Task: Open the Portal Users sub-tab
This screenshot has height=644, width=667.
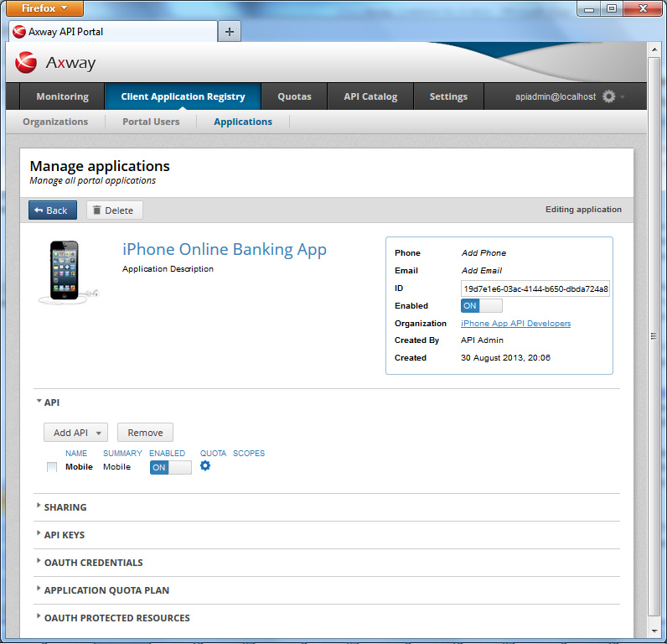Action: click(151, 122)
